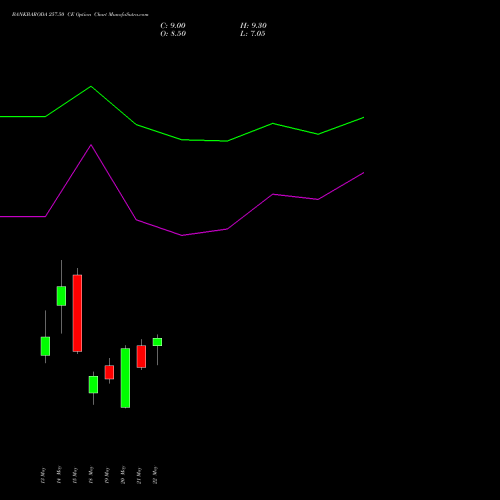Click the green 18 May candlestick

point(93,385)
